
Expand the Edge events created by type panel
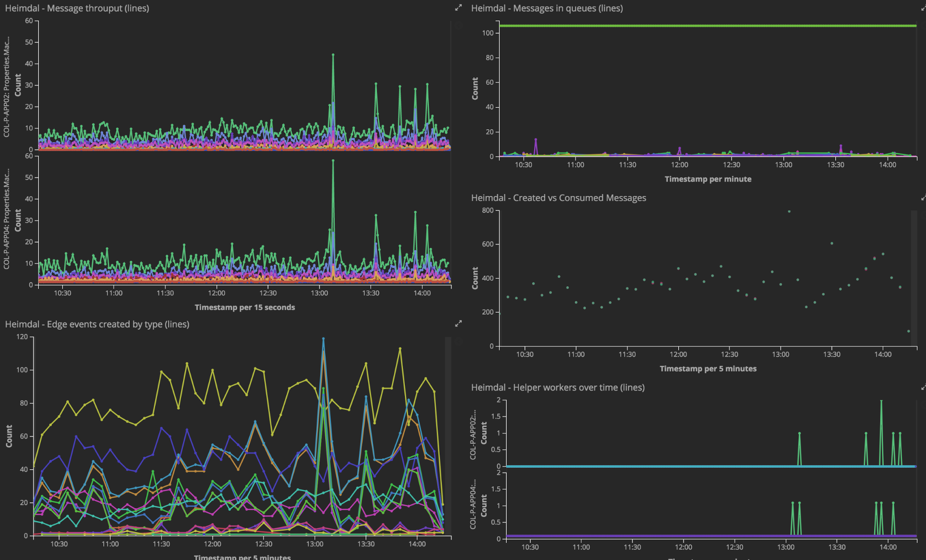[458, 324]
